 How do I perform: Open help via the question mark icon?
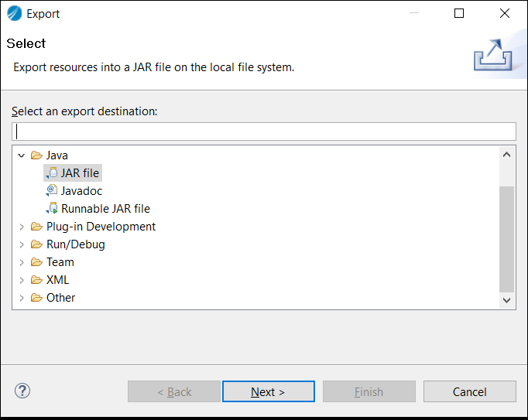point(22,391)
